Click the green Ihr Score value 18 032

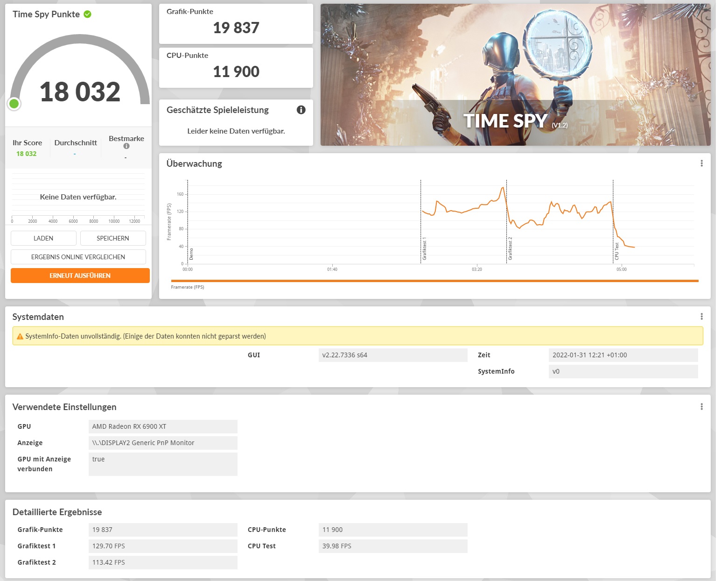(x=26, y=154)
